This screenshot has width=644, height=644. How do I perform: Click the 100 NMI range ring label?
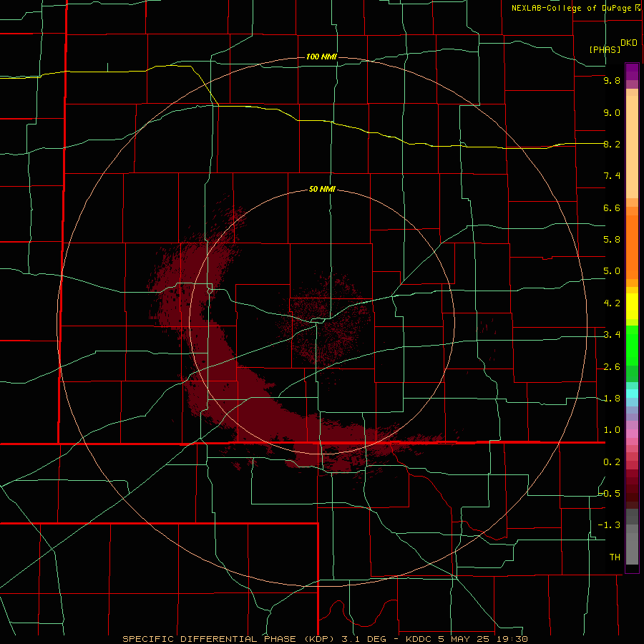321,57
